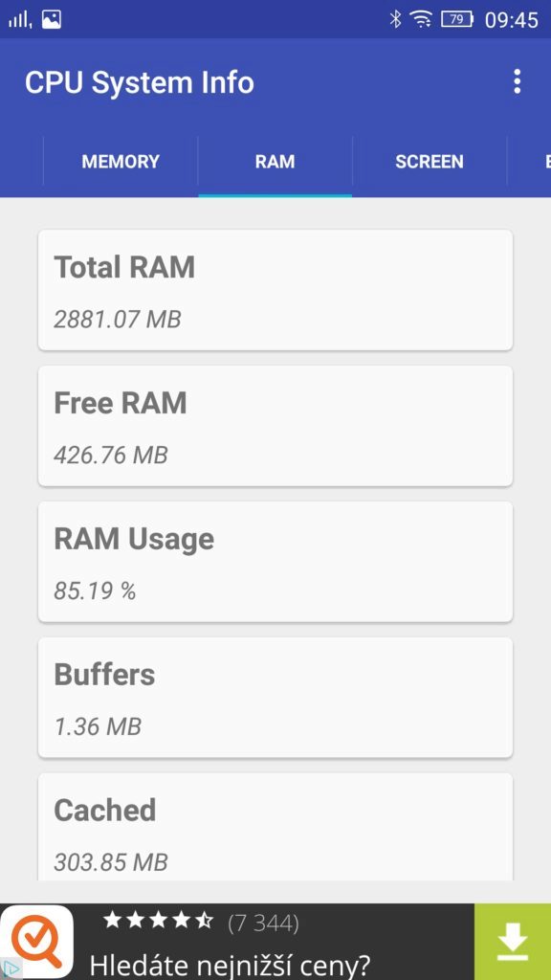
Task: Click the AdChoices triangle icon
Action: click(x=11, y=969)
